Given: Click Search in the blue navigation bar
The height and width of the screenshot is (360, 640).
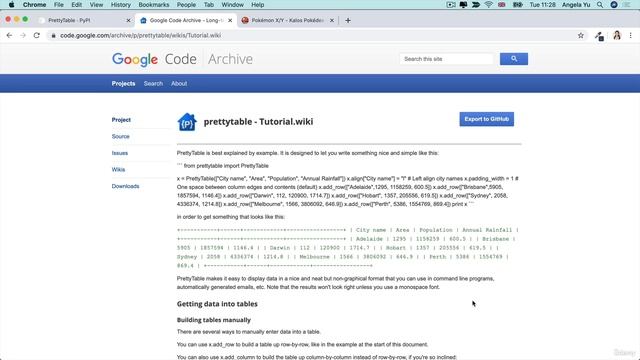Looking at the screenshot, I should click(x=153, y=83).
